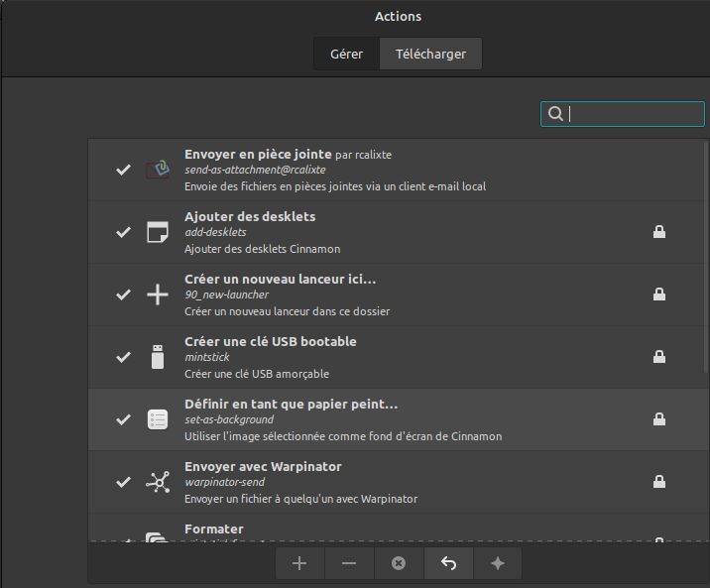Click the add-desklets identifier text
This screenshot has height=588, width=710.
215,233
